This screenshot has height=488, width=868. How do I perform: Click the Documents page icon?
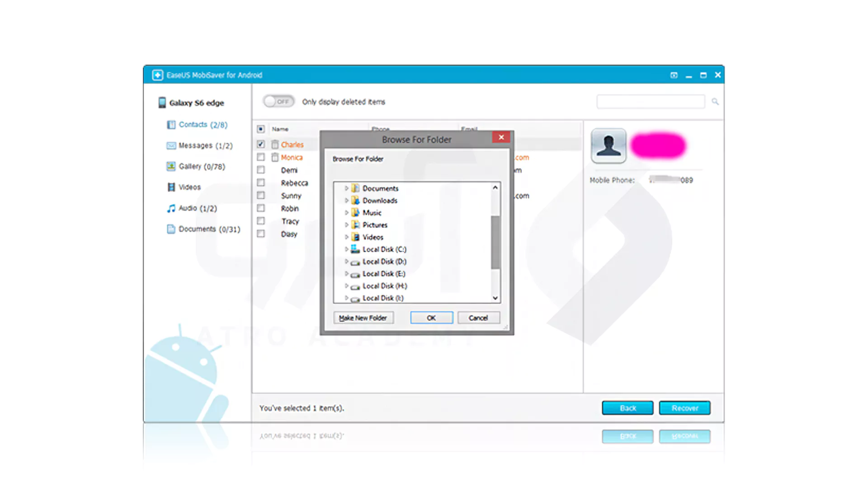point(171,229)
